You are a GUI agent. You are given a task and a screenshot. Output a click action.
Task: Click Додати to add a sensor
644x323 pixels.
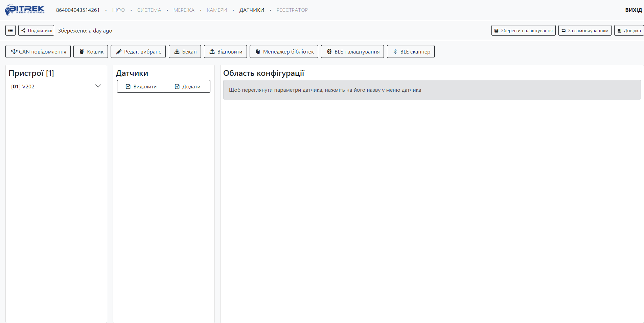pyautogui.click(x=187, y=86)
